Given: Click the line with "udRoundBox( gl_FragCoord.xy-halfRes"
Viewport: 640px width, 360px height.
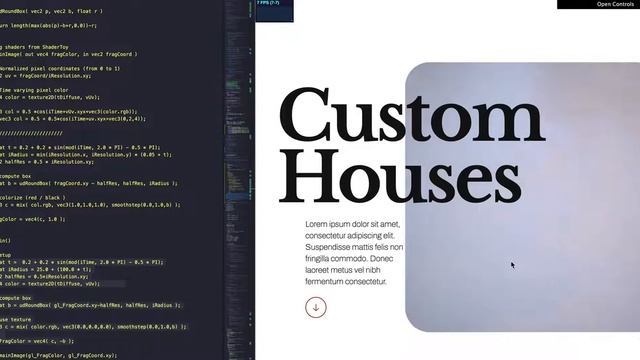Looking at the screenshot, I should (x=90, y=305).
